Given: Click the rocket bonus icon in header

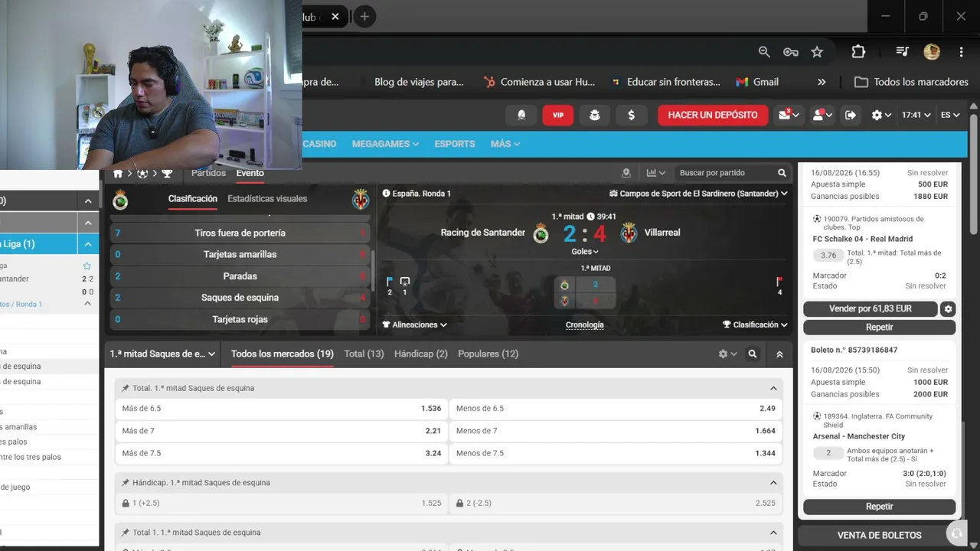Looking at the screenshot, I should tap(521, 115).
